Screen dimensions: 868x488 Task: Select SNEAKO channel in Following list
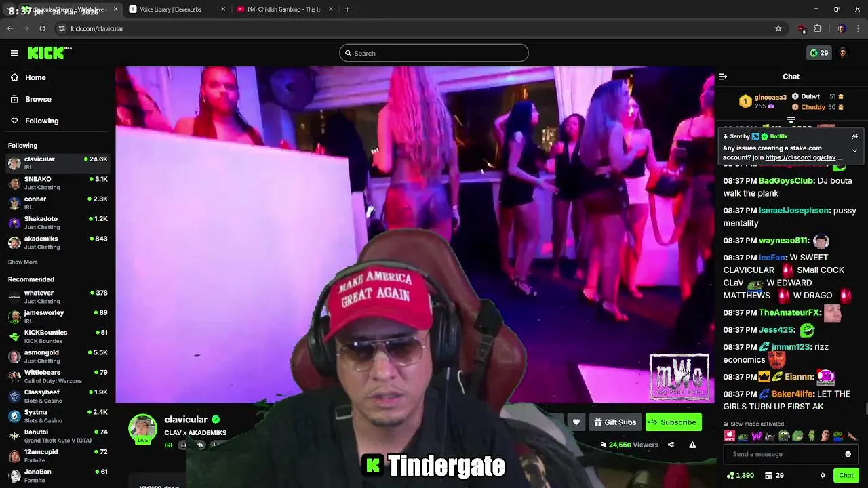coord(58,183)
